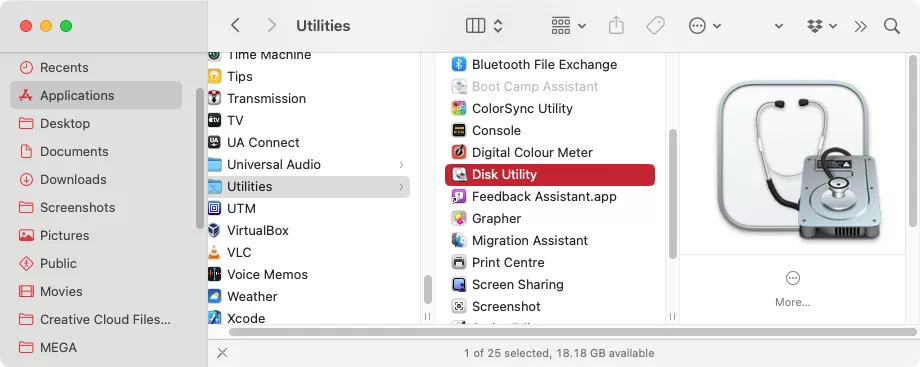Open the Dropbox toolbar menu

(x=821, y=26)
